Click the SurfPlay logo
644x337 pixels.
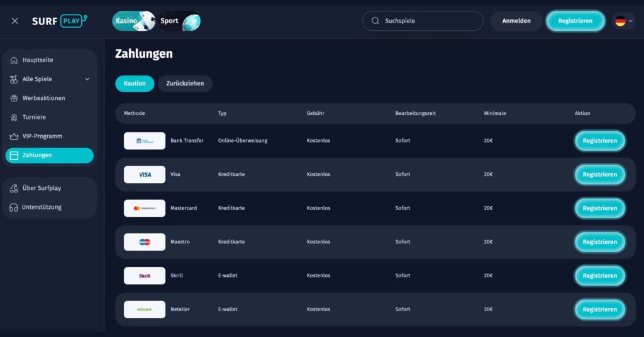(x=60, y=21)
